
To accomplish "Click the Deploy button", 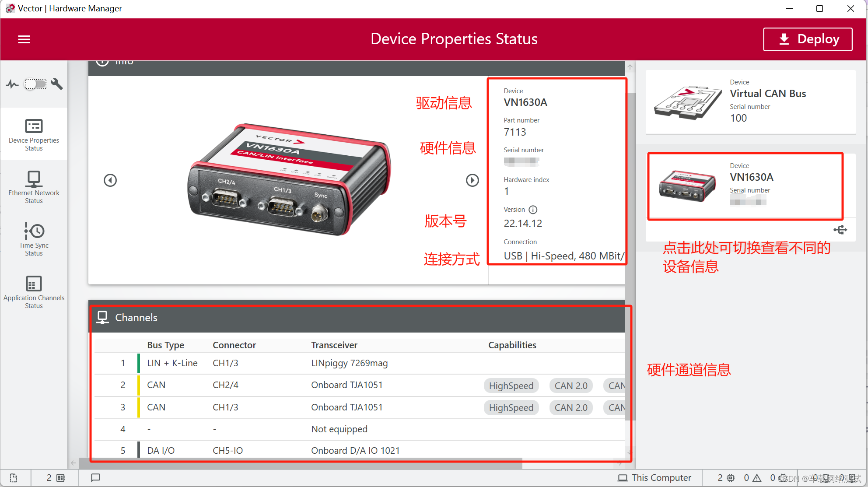I will [x=808, y=39].
